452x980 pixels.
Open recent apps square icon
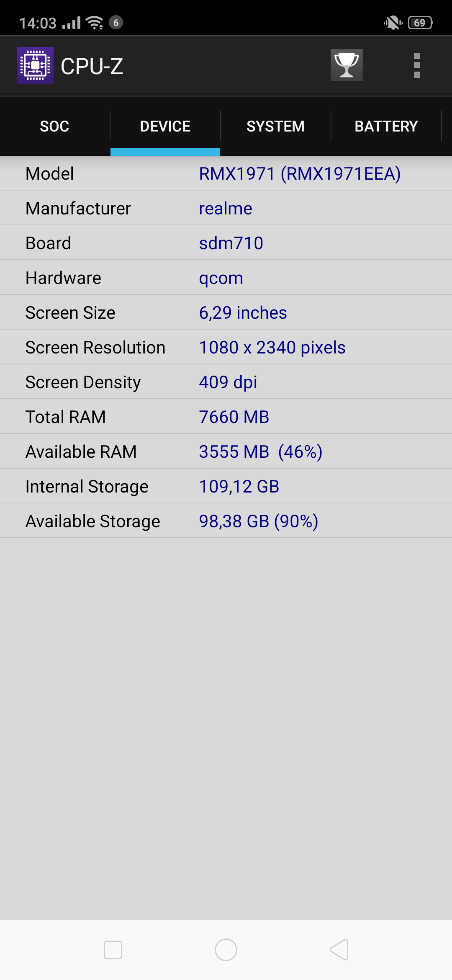click(x=113, y=949)
